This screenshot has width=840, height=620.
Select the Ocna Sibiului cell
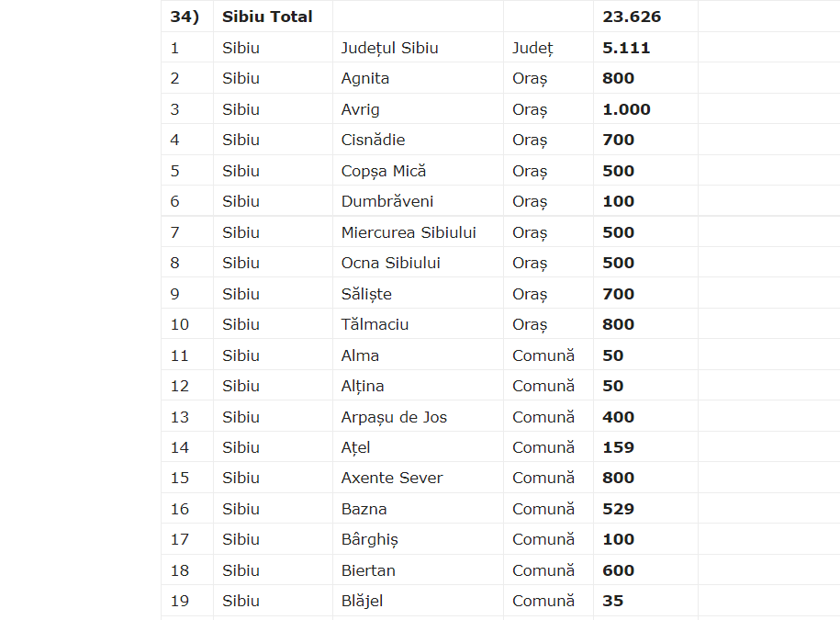[390, 263]
